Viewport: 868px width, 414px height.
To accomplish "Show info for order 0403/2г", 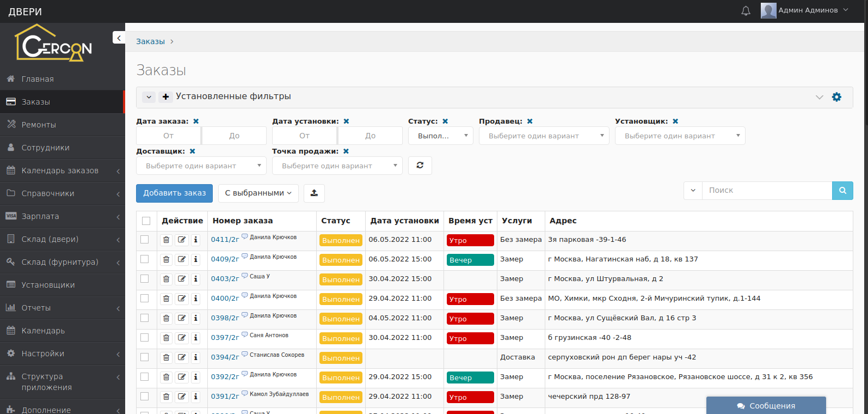I will tap(196, 279).
